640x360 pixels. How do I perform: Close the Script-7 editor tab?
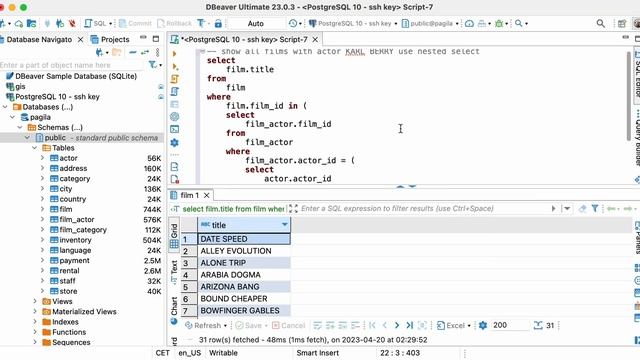click(x=315, y=39)
